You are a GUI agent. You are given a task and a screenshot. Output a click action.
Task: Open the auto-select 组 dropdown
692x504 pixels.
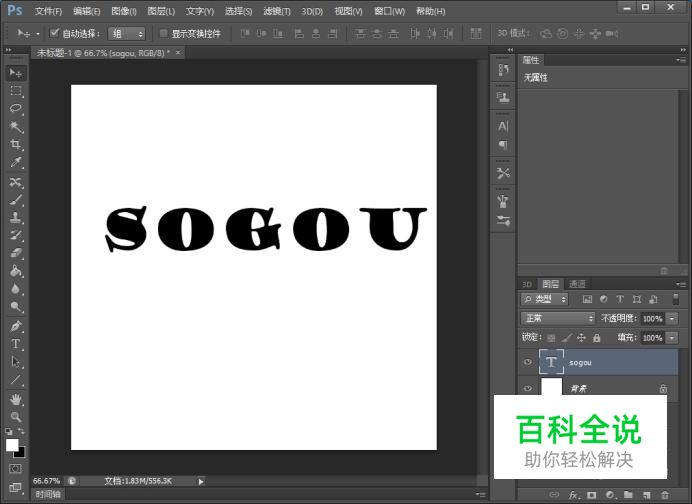(x=127, y=33)
